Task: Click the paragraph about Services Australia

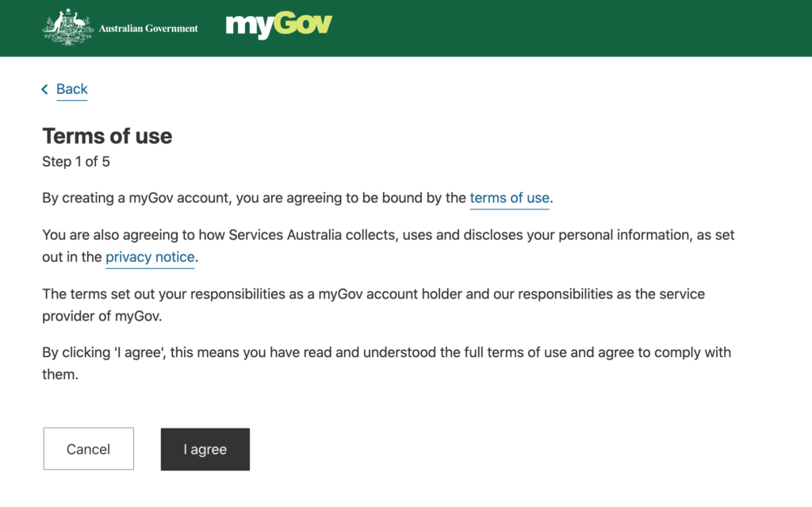Action: 389,246
